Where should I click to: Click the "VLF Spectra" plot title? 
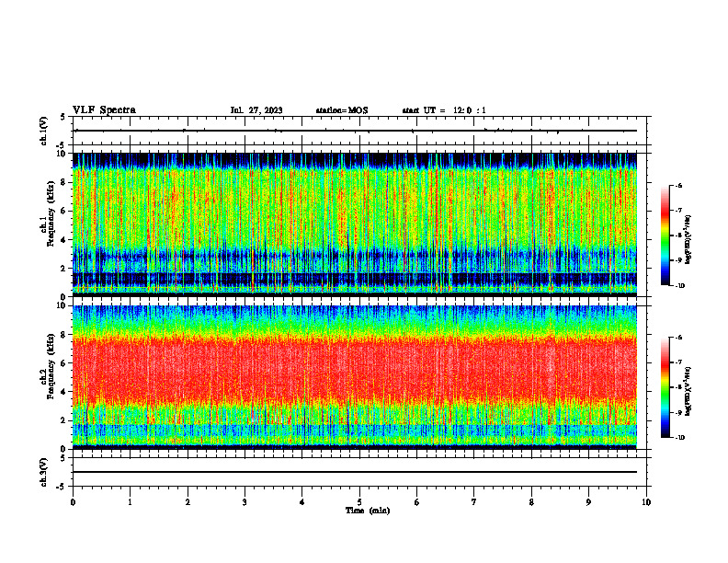[x=104, y=110]
